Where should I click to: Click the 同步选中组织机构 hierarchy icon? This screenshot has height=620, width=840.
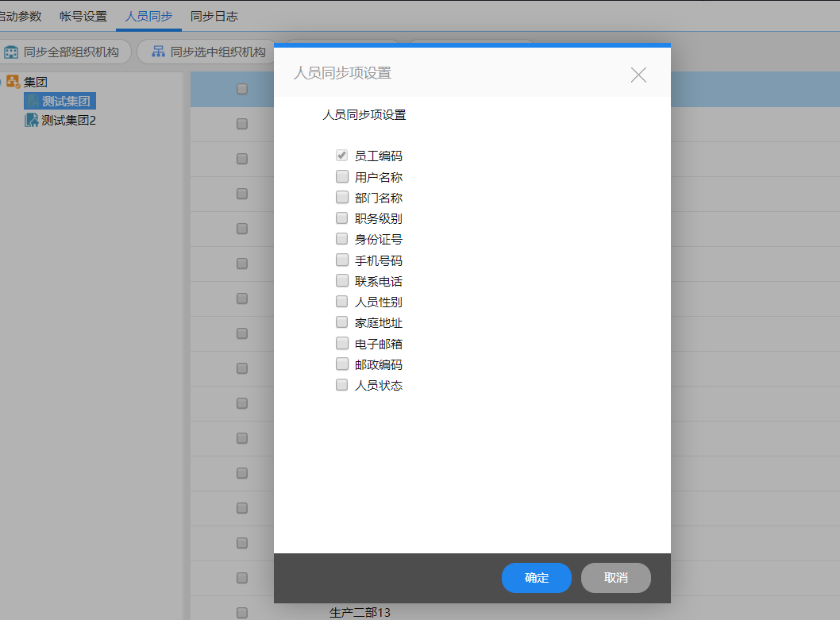click(x=159, y=52)
